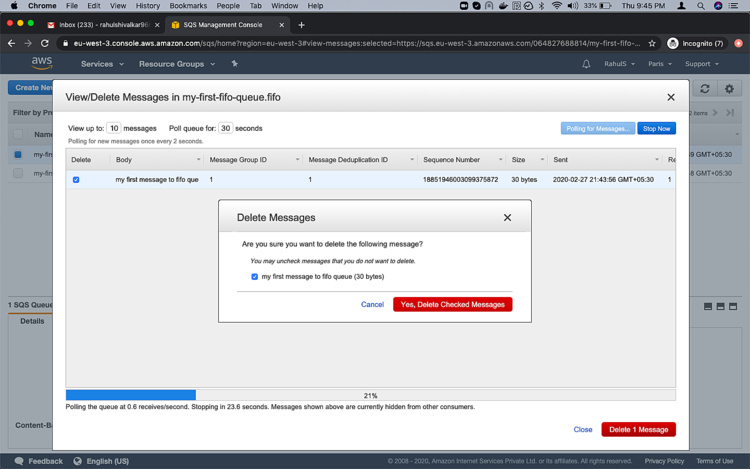Click the polling progress bar
Image resolution: width=750 pixels, height=469 pixels.
click(x=370, y=395)
